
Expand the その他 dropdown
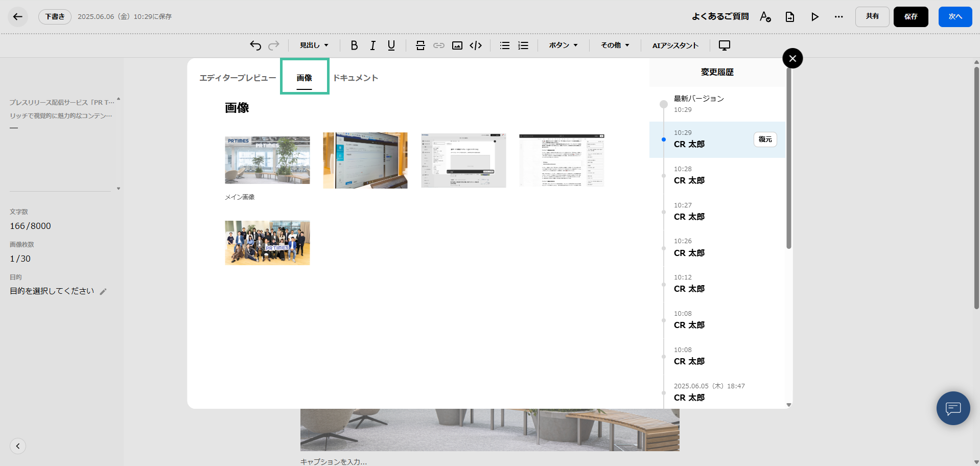click(x=615, y=45)
